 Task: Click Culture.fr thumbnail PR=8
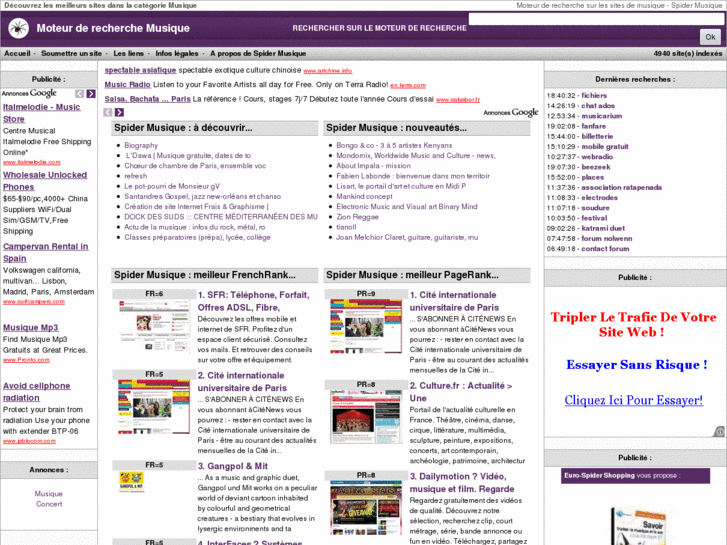366,417
